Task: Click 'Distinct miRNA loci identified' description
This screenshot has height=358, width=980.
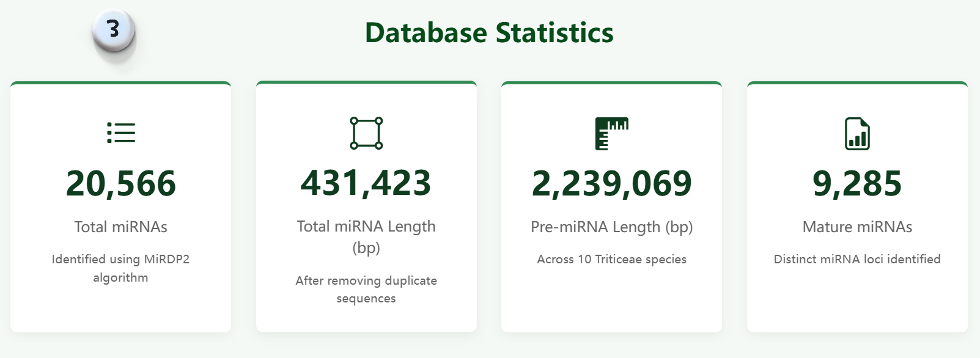Action: 857,259
